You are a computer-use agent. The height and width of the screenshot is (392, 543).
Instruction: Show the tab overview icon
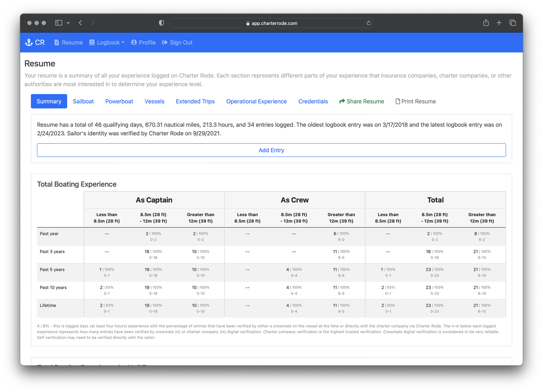point(512,23)
